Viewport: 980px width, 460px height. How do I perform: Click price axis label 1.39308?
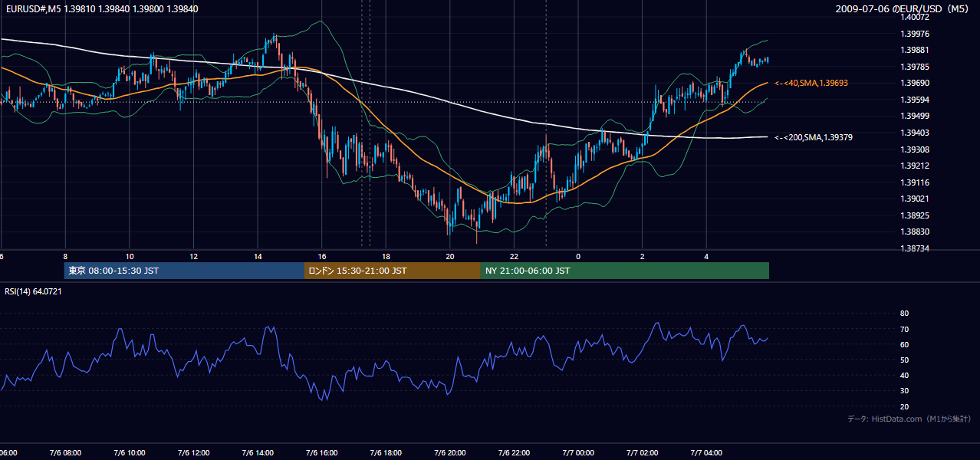coord(916,149)
